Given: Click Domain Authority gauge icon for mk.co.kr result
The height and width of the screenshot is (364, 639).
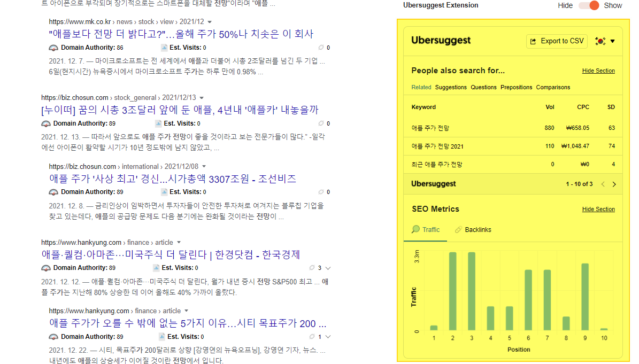Looking at the screenshot, I should pyautogui.click(x=53, y=48).
